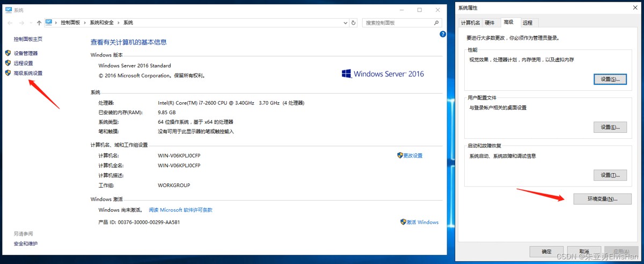This screenshot has height=264, width=644.
Task: Switch to the 硬件 tab
Action: point(490,23)
